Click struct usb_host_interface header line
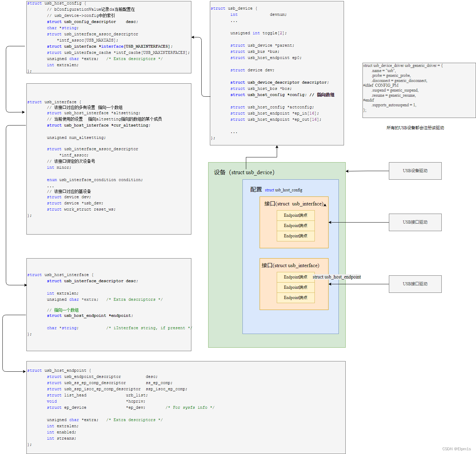Viewport: 476px width, 454px height. [x=60, y=275]
